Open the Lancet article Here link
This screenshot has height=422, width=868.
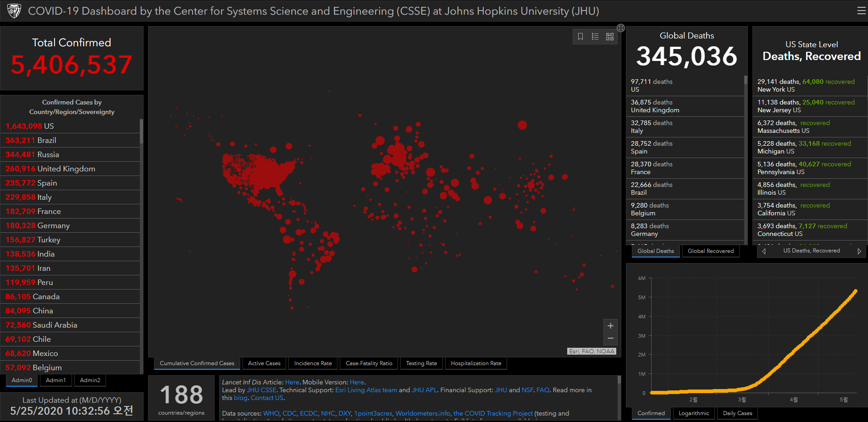292,382
